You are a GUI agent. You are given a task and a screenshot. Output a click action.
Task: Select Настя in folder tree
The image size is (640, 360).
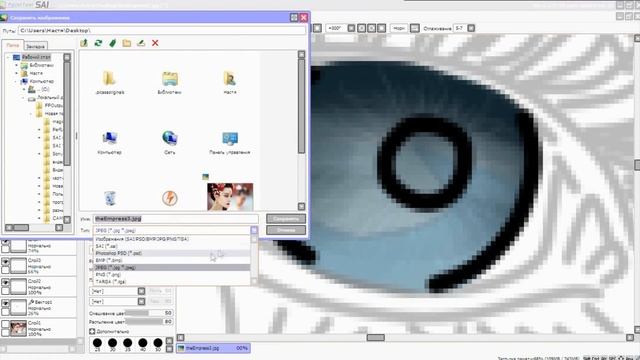(36, 73)
